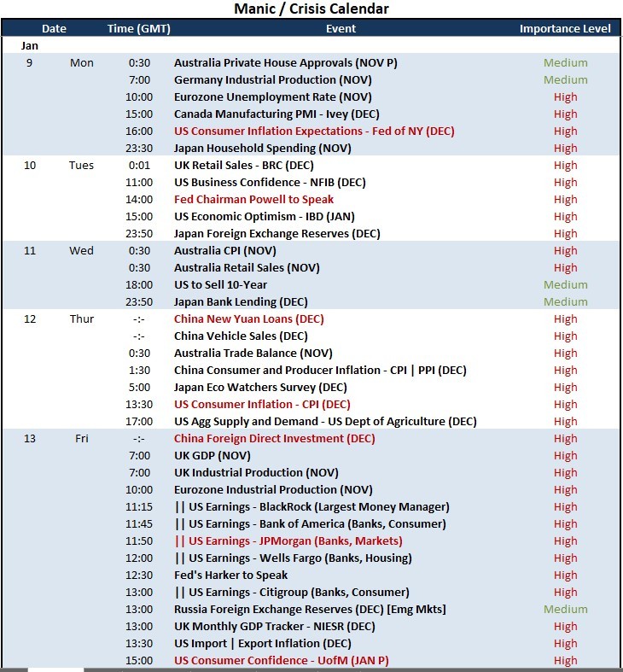623x672 pixels.
Task: Select China Foreign Direct Investment (DEC)
Action: tap(274, 438)
